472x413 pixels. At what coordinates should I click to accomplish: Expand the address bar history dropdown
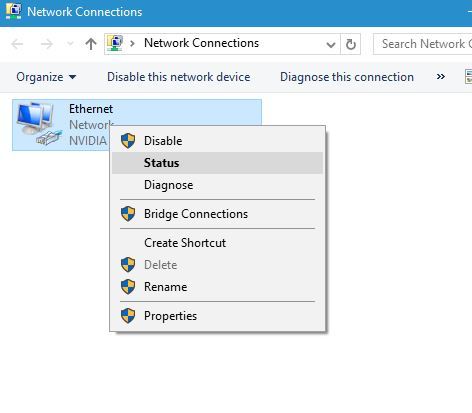pos(331,44)
